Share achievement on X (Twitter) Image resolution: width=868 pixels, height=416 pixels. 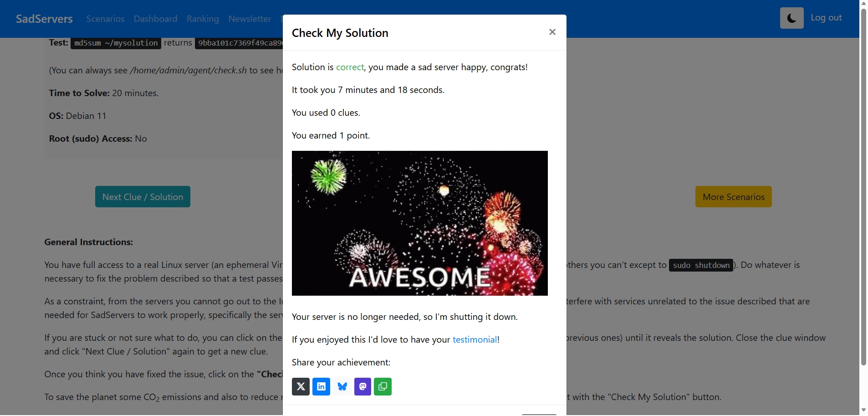point(301,387)
